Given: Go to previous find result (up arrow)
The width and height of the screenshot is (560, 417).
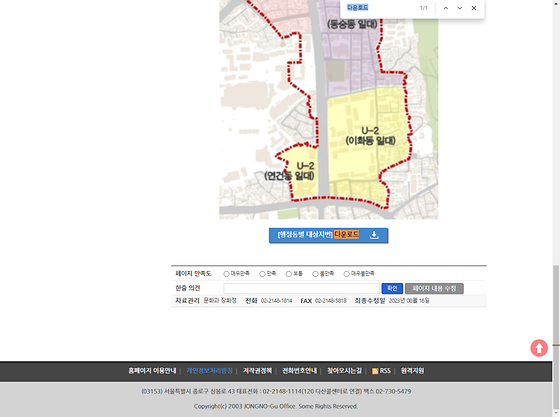Looking at the screenshot, I should point(446,8).
